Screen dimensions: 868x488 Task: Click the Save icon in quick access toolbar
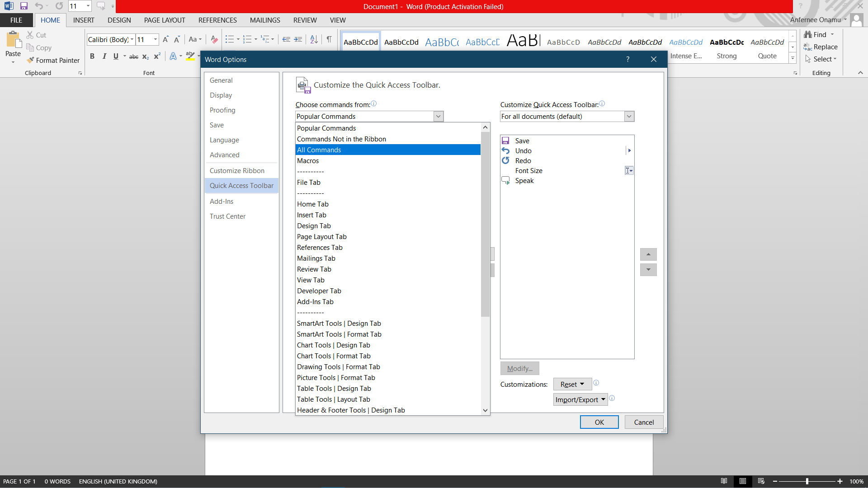[24, 6]
